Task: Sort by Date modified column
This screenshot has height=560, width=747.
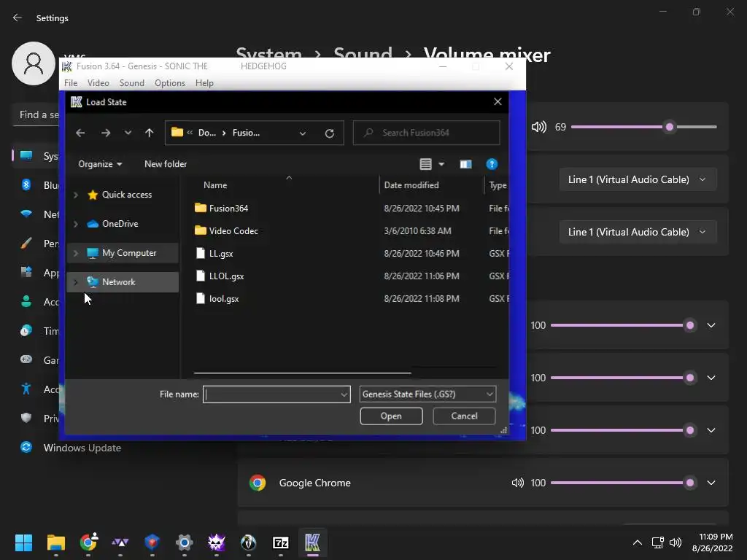Action: tap(411, 185)
